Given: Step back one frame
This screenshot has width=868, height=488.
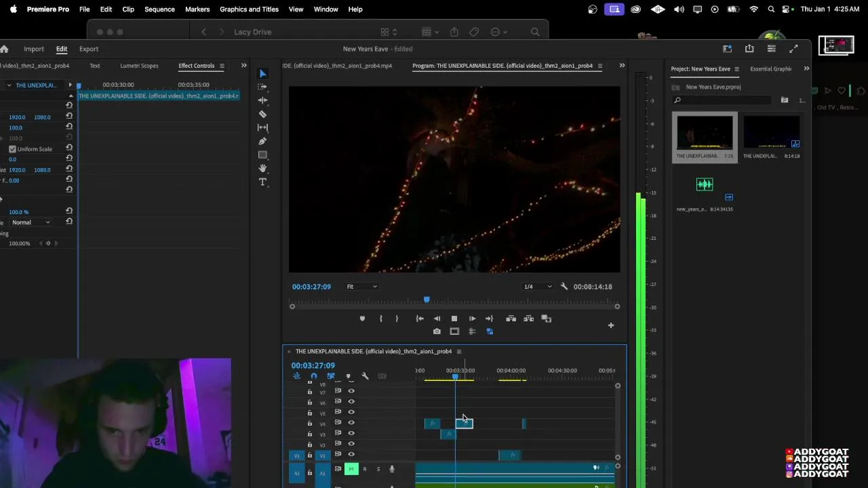Looking at the screenshot, I should (437, 319).
